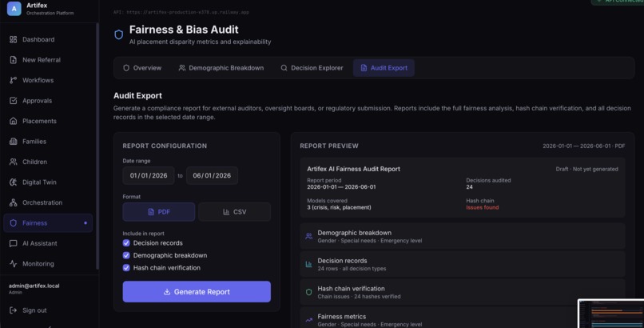Click the Children sidebar label
This screenshot has width=644, height=328.
(34, 162)
